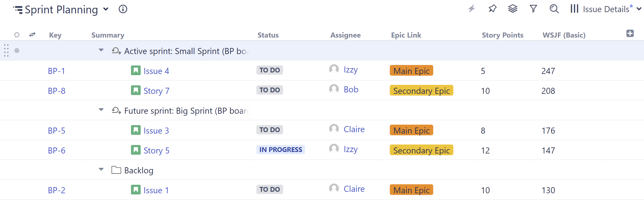Add a new column with plus icon
The height and width of the screenshot is (201, 644).
coord(630,33)
